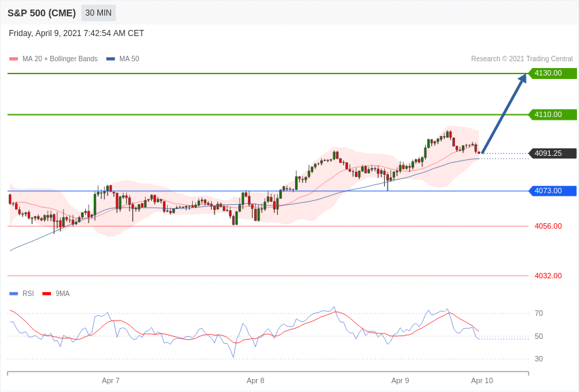
Task: Click the Apr 8 date axis label
Action: [255, 380]
